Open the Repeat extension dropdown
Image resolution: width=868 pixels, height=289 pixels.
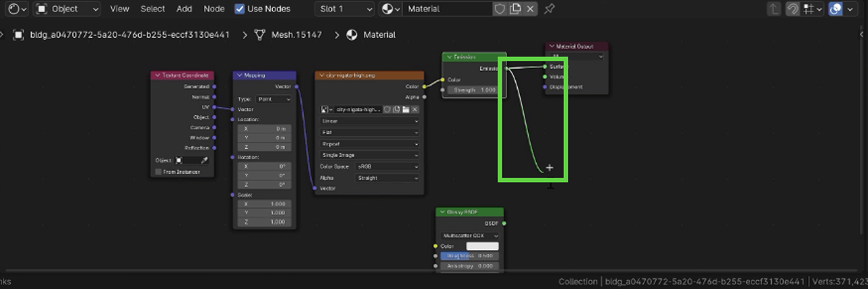pos(369,144)
